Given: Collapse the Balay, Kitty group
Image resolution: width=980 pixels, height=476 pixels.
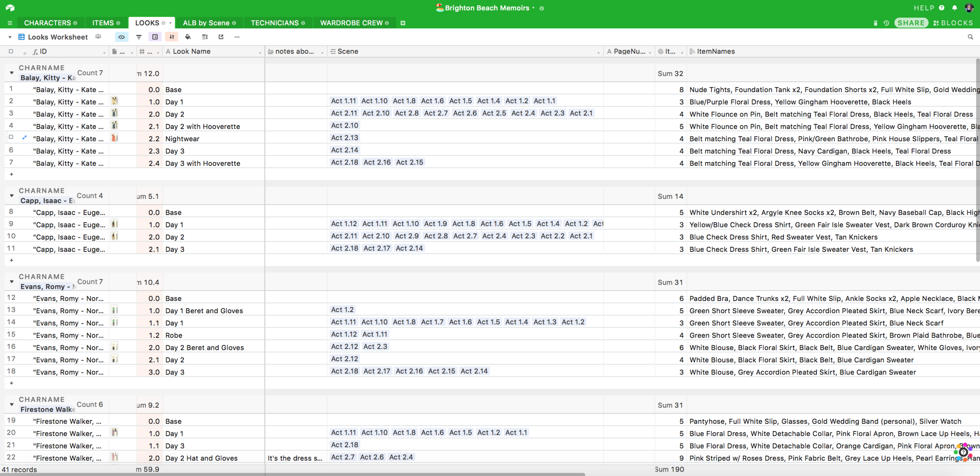Looking at the screenshot, I should pos(11,73).
